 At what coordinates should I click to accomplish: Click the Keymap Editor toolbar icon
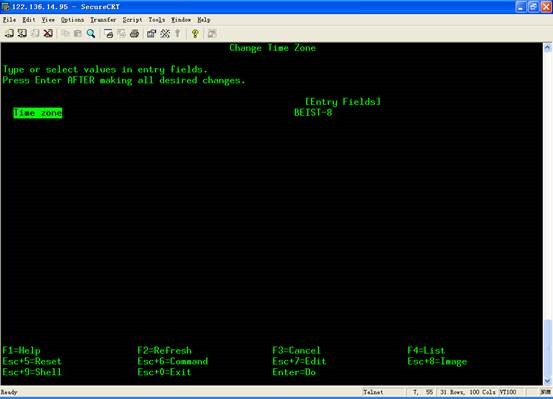coord(165,34)
